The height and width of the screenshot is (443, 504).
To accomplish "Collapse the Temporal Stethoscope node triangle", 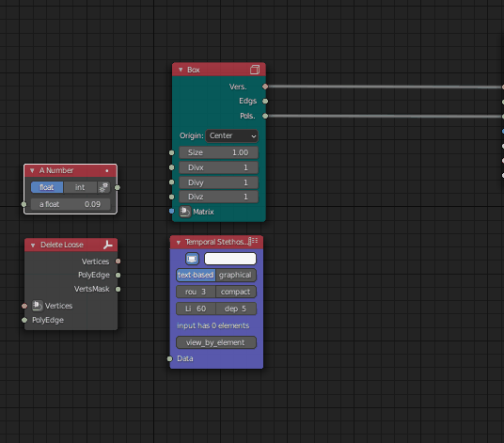I will [x=179, y=243].
